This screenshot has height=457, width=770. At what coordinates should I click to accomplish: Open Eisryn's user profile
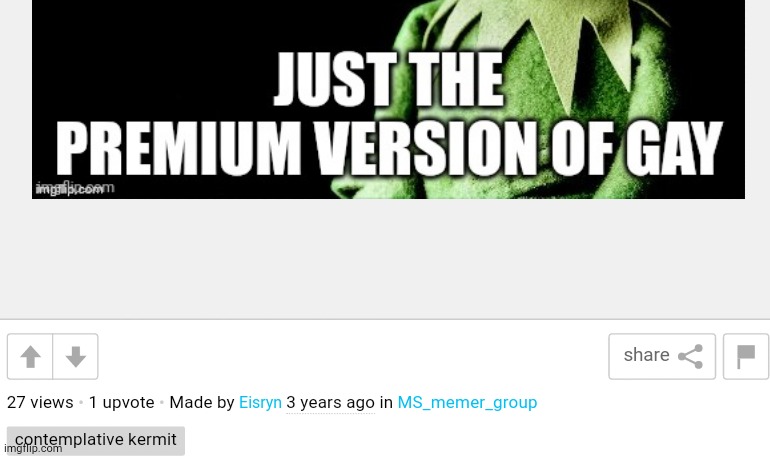[x=260, y=403]
